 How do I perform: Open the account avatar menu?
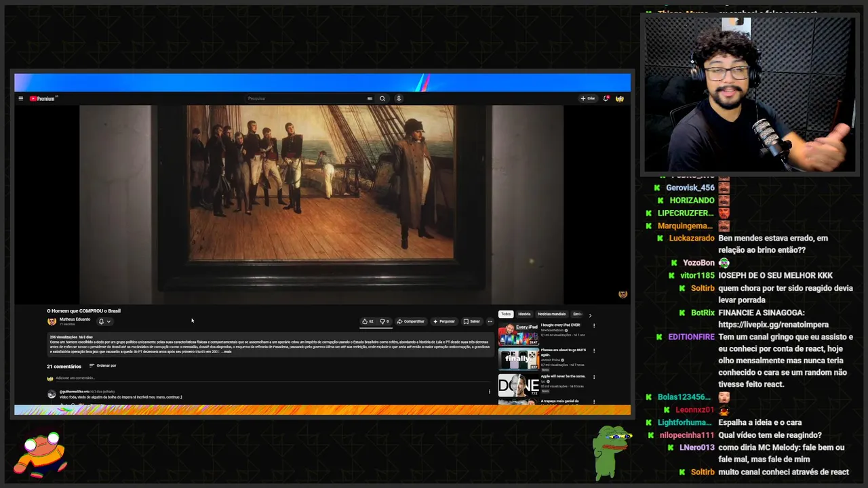pos(620,99)
